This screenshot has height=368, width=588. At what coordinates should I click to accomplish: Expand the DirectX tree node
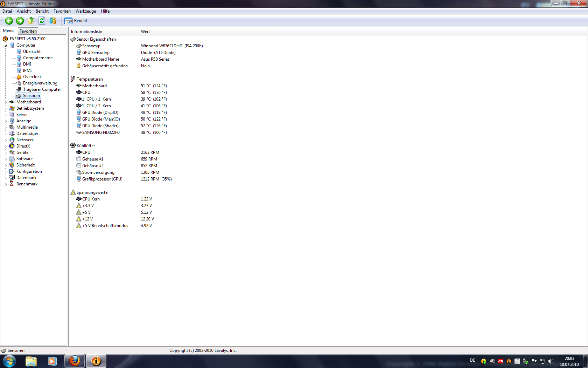[x=6, y=146]
